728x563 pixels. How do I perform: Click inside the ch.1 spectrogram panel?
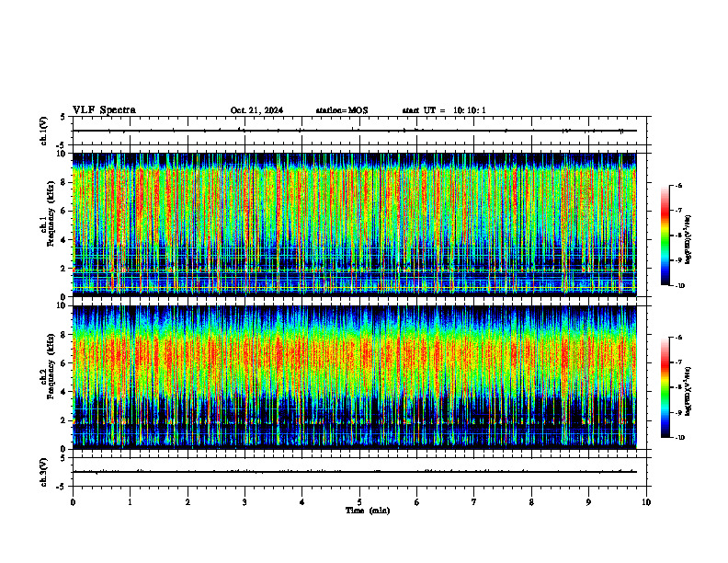point(354,224)
